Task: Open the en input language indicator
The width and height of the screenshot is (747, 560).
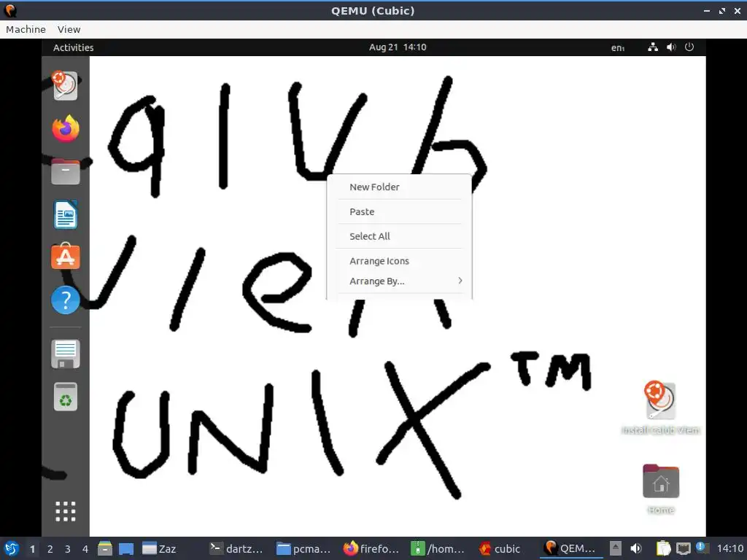Action: 618,47
